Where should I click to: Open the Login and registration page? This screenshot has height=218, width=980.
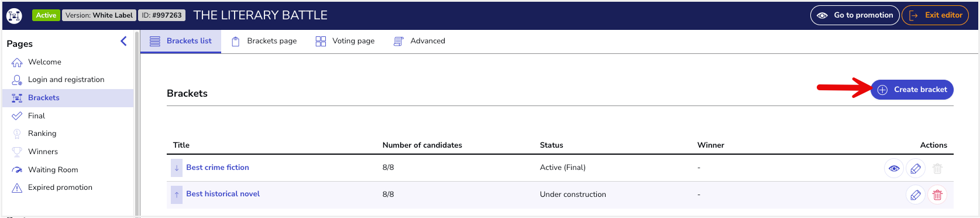click(66, 80)
